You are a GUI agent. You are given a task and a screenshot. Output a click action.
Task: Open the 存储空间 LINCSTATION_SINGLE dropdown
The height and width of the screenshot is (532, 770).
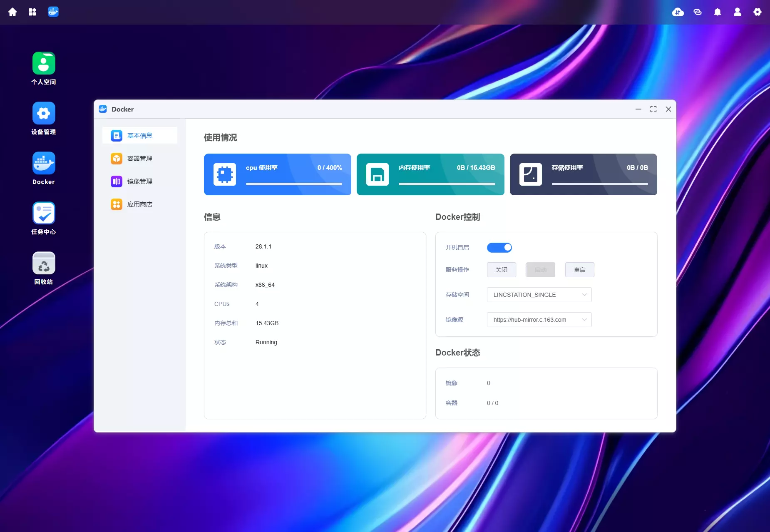(x=539, y=295)
